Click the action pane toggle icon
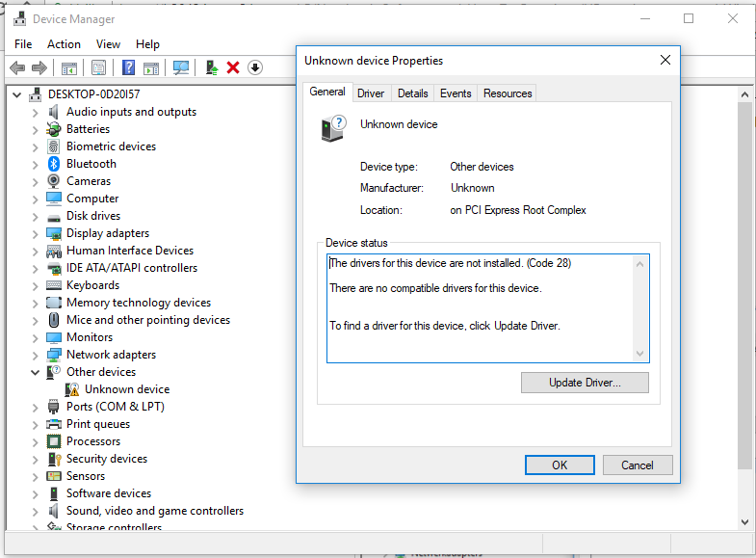 pos(151,68)
